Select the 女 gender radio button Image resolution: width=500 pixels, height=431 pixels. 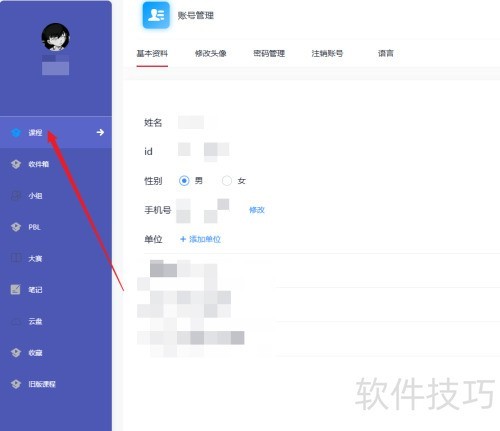pos(227,181)
